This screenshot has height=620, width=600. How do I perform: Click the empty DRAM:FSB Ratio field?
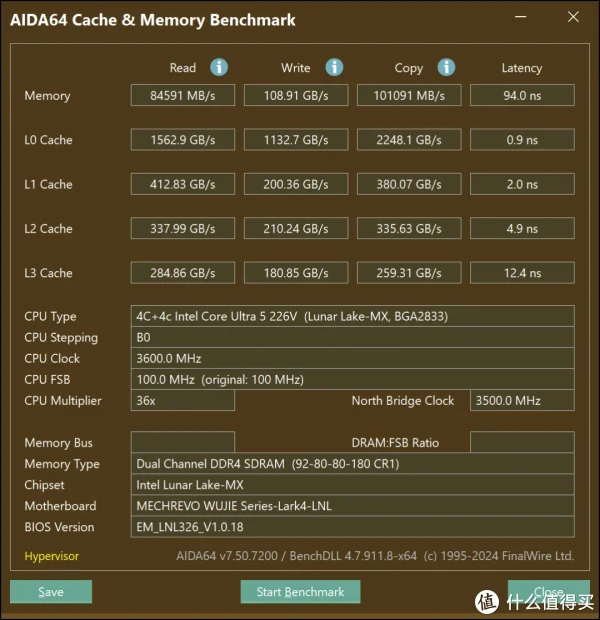522,443
